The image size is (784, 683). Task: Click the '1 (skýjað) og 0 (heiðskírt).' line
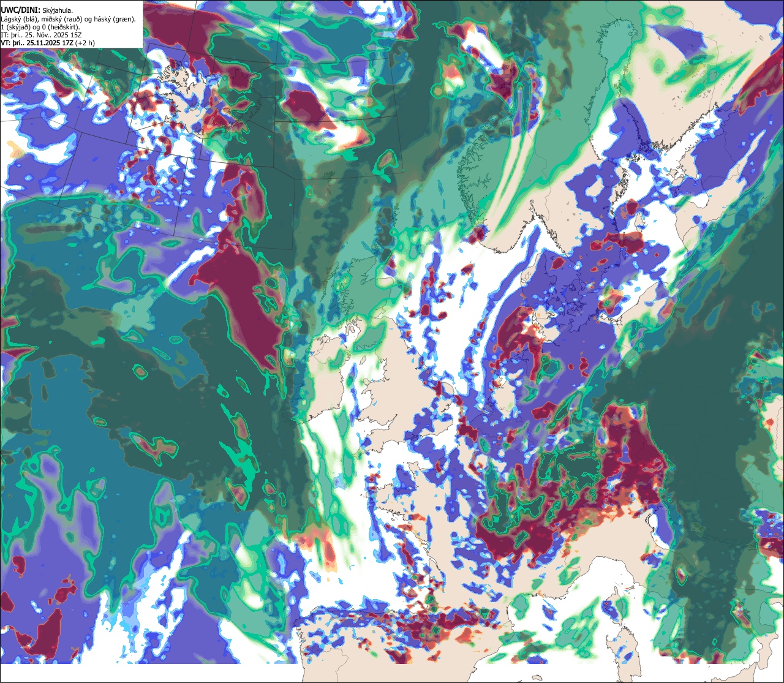[40, 27]
